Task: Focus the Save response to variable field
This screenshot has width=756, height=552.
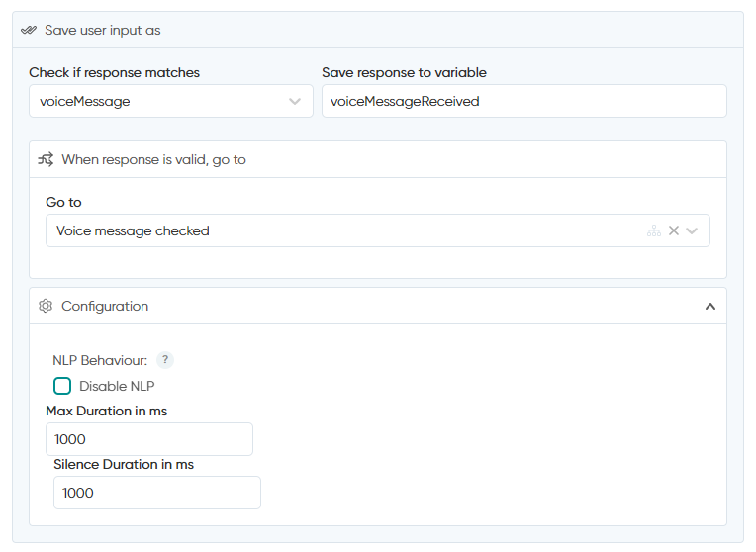Action: point(524,101)
